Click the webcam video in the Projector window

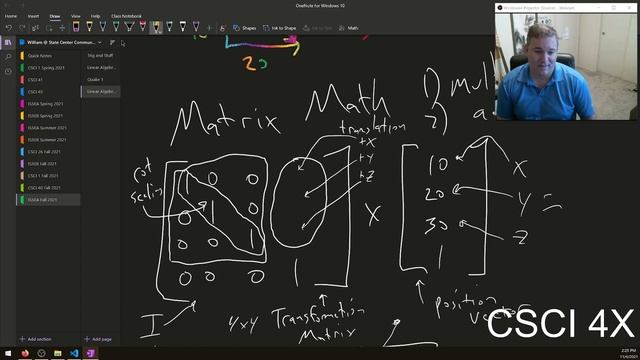567,66
